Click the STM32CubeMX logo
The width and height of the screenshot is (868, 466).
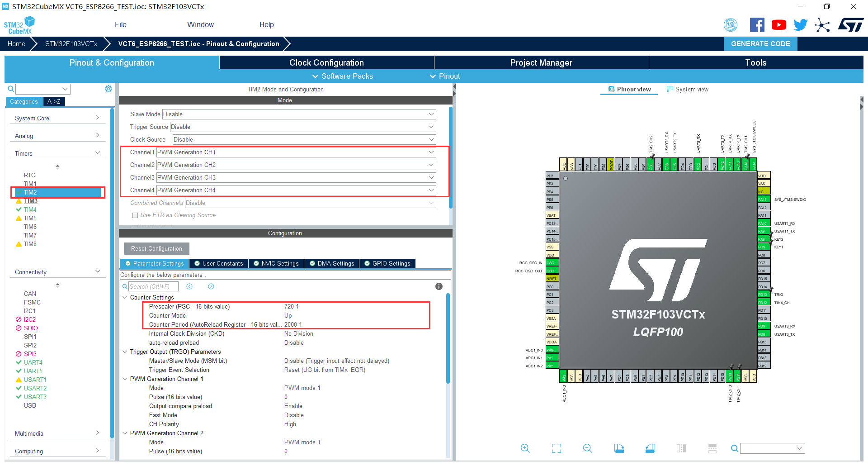19,25
